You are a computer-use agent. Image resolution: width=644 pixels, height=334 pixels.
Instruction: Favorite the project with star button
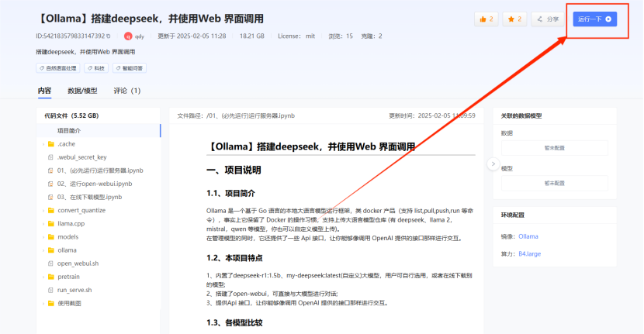click(x=514, y=19)
